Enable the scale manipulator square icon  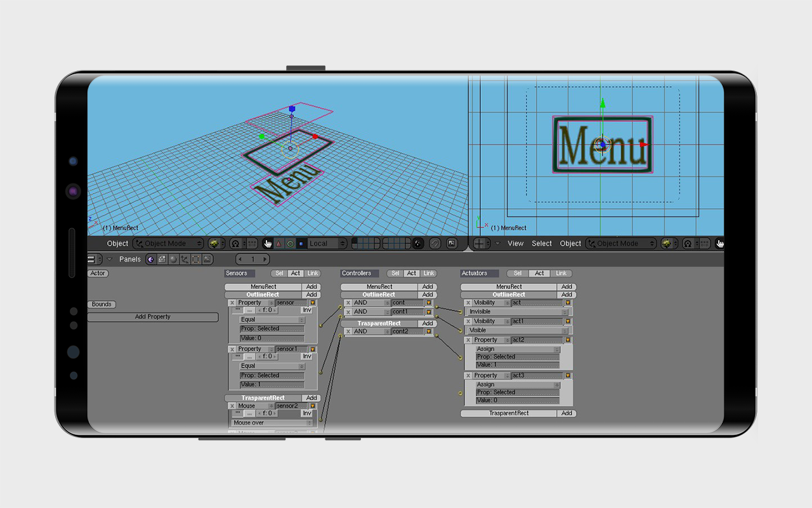pyautogui.click(x=301, y=243)
